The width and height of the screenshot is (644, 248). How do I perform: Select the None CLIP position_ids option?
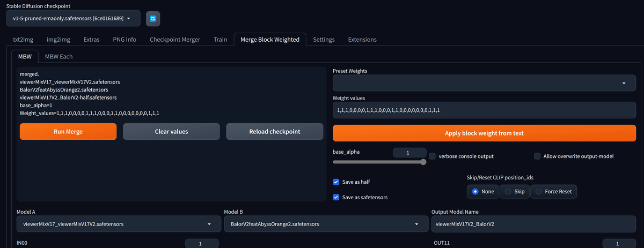tap(482, 192)
